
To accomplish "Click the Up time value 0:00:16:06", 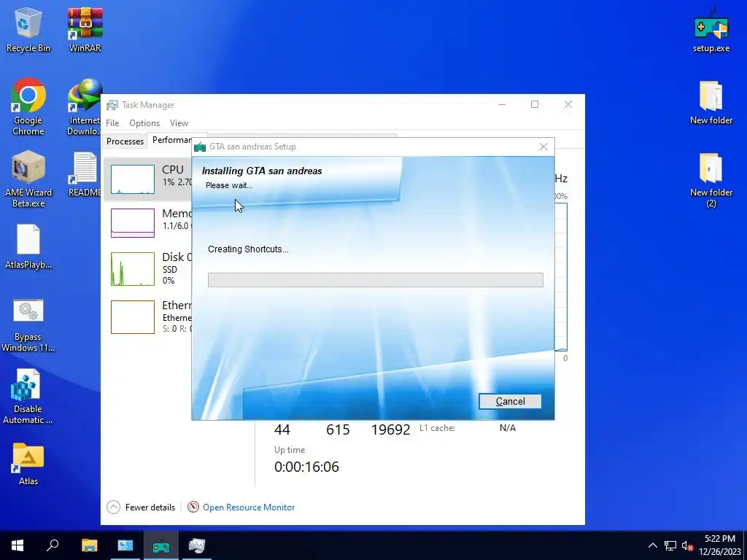I will [306, 467].
